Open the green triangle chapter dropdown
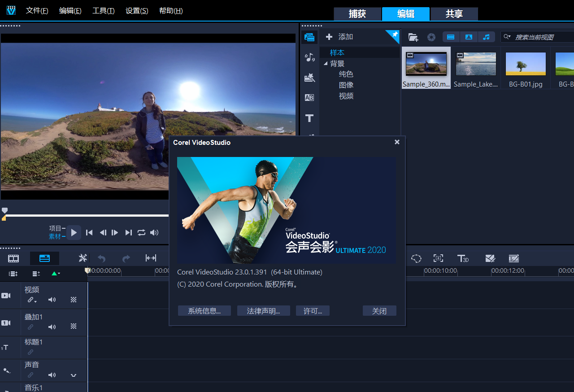Screen dimensions: 574x392 pyautogui.click(x=56, y=273)
